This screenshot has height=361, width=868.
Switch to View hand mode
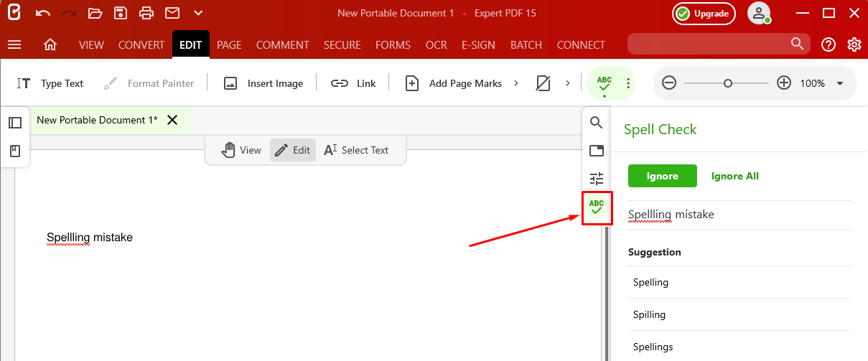241,150
